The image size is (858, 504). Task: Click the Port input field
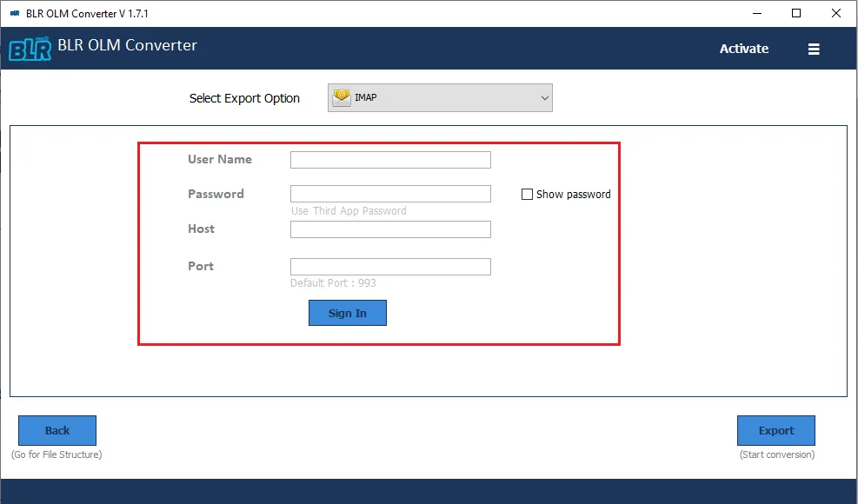pyautogui.click(x=389, y=266)
